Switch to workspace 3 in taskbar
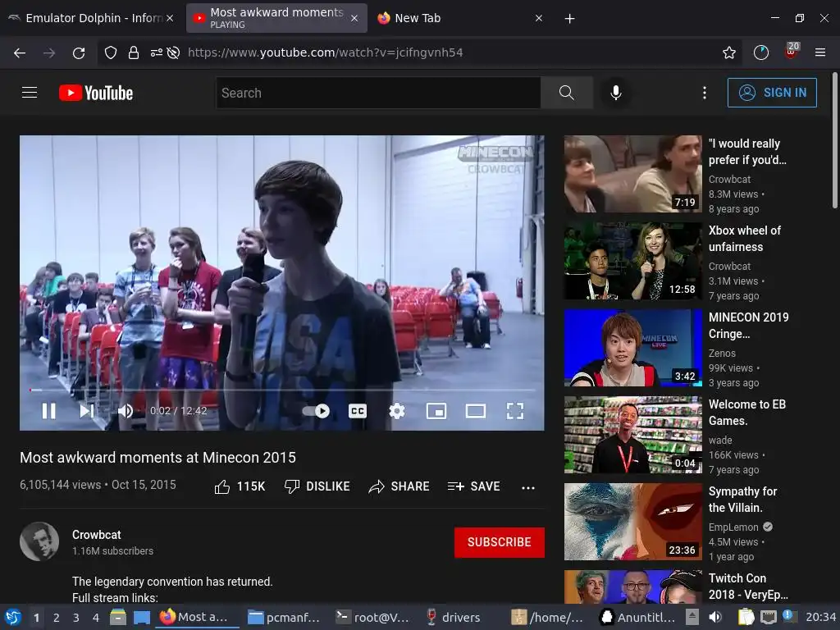The height and width of the screenshot is (630, 840). point(76,618)
